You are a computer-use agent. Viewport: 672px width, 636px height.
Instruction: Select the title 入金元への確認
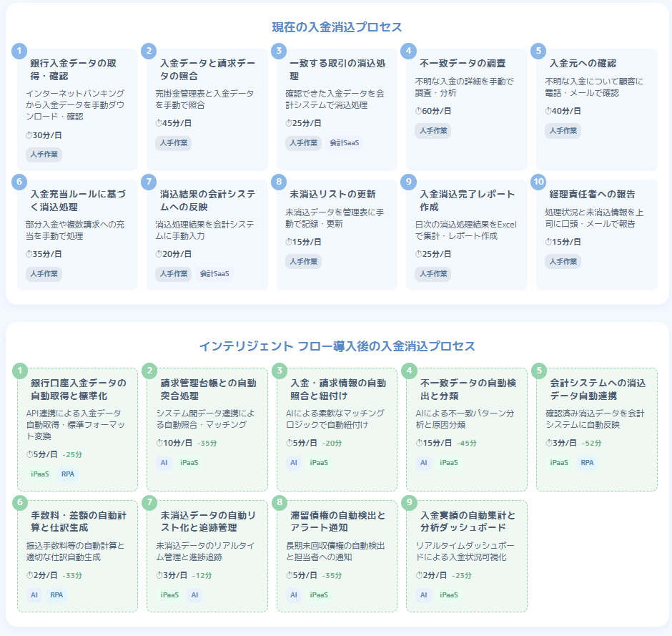(583, 63)
